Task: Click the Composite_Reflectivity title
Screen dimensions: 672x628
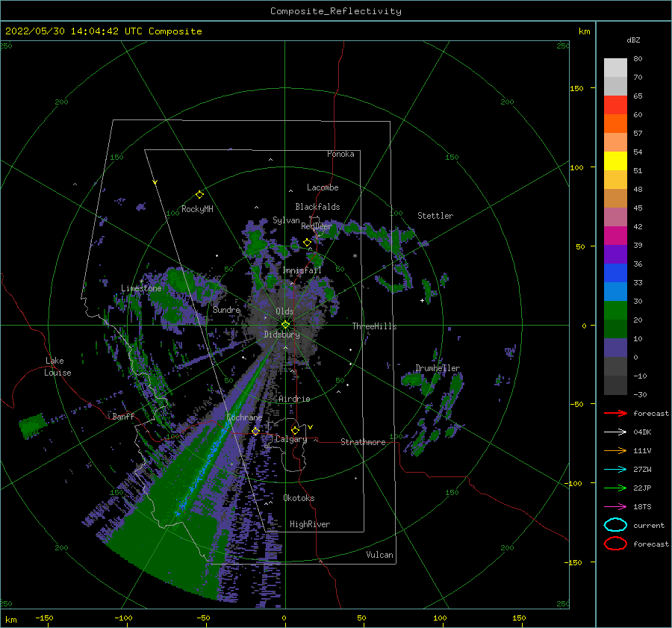Action: point(336,11)
